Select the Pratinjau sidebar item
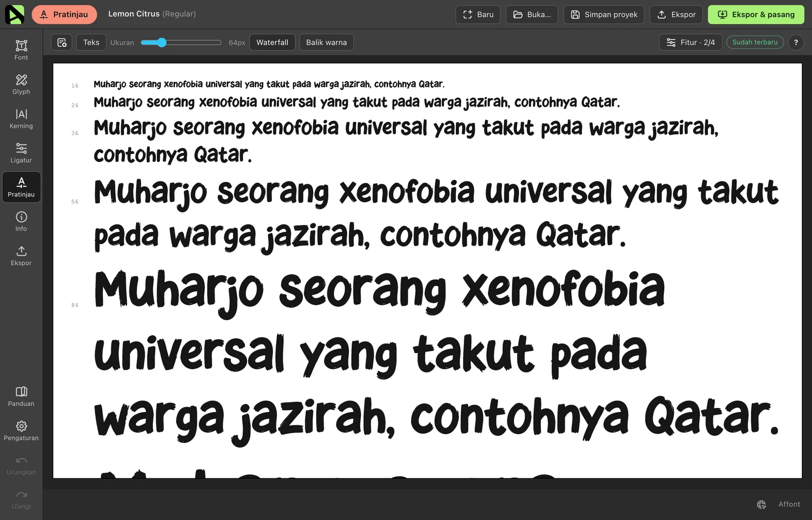Screen dimensions: 812x520 click(21, 187)
